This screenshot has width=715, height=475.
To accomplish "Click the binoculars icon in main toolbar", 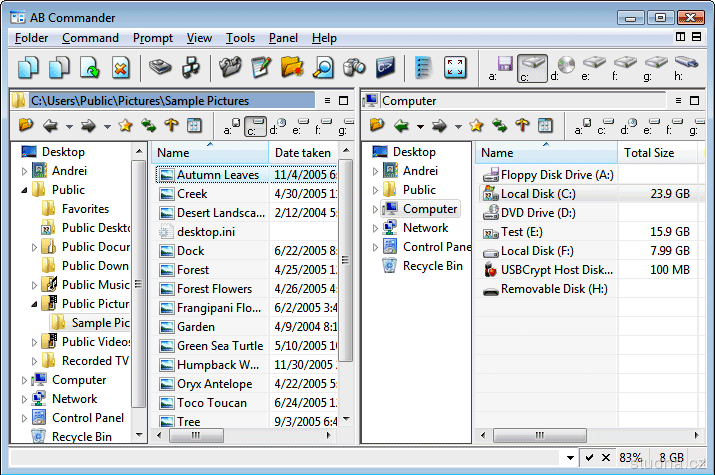I will coord(353,68).
